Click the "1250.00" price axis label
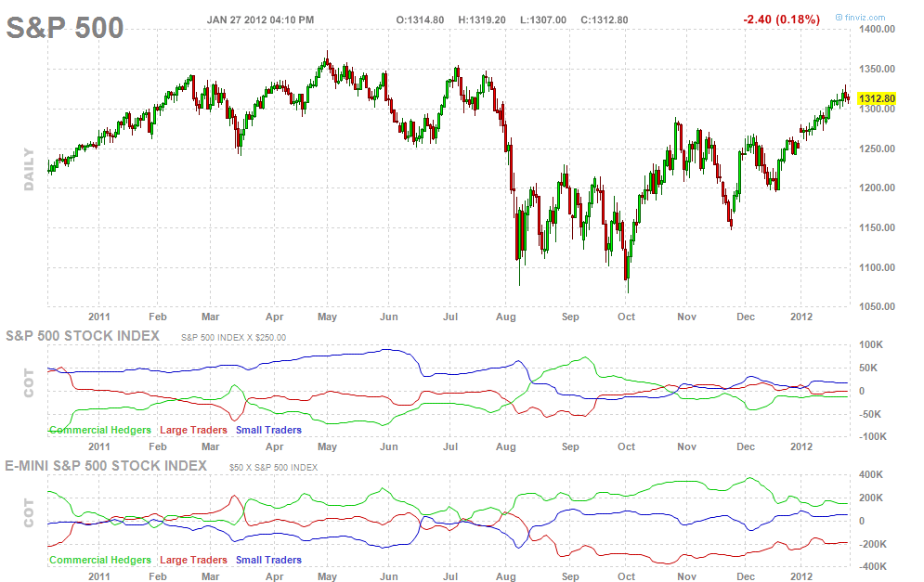This screenshot has height=582, width=924. coord(877,149)
